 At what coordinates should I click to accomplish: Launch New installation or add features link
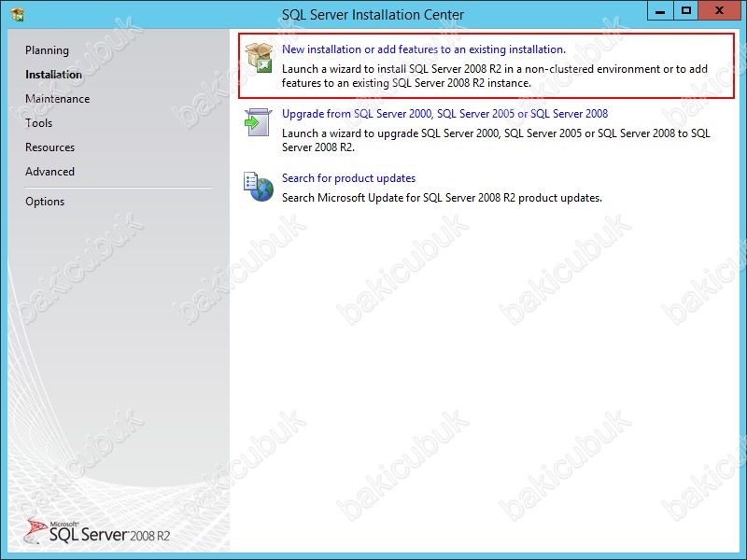pyautogui.click(x=424, y=49)
